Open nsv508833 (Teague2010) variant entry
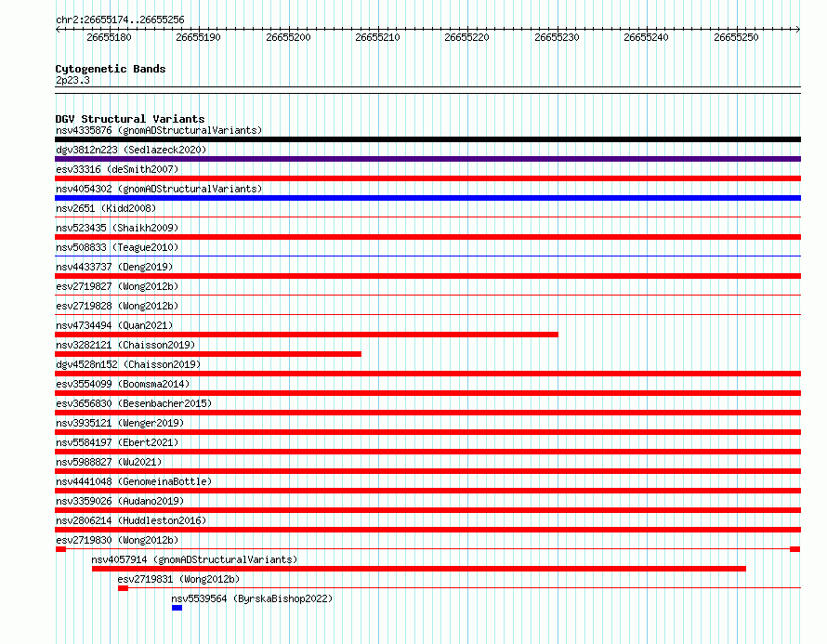Viewport: 827px width, 644px height. pos(117,247)
